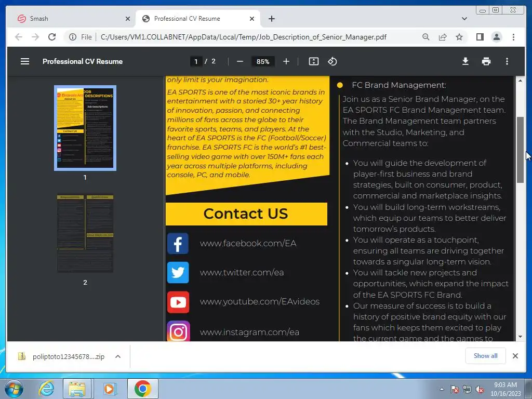Click the scrollbar down arrow
The height and width of the screenshot is (399, 532).
(520, 337)
